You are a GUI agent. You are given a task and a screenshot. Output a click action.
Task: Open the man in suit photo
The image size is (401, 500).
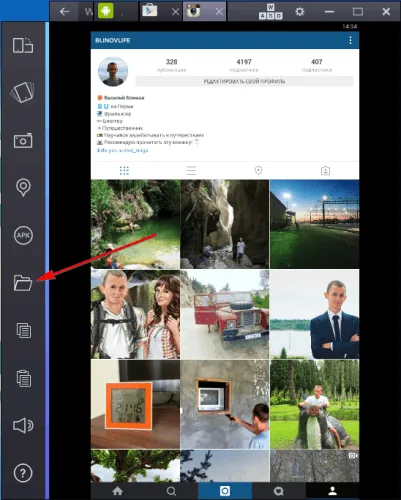[315, 314]
